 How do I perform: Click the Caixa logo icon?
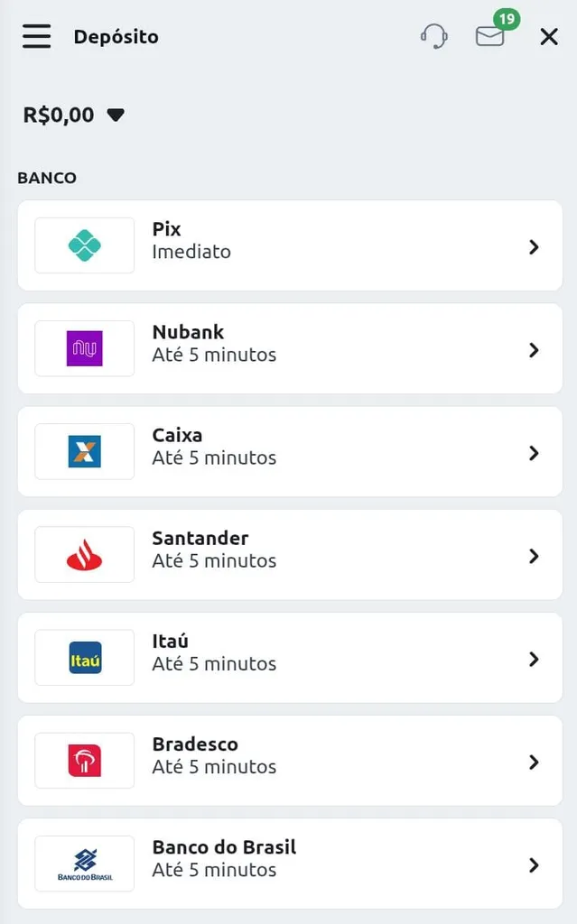(x=85, y=451)
